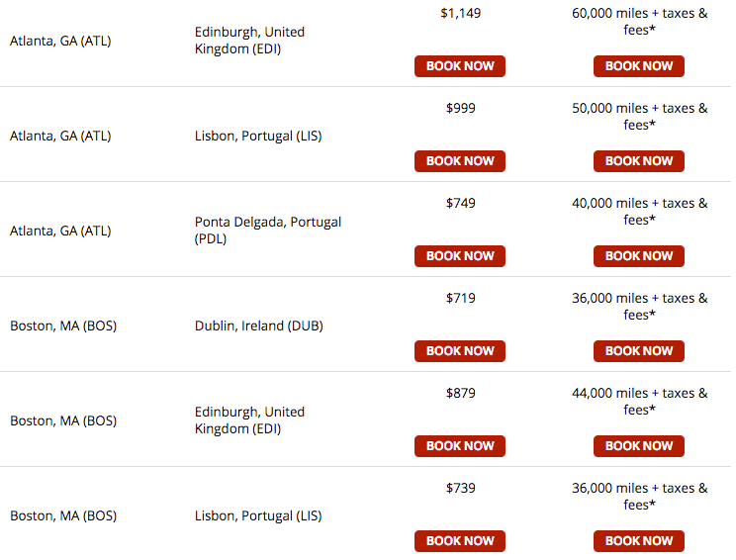Book the $1,149 Atlanta to Edinburgh fare
This screenshot has height=560, width=736.
tap(460, 66)
